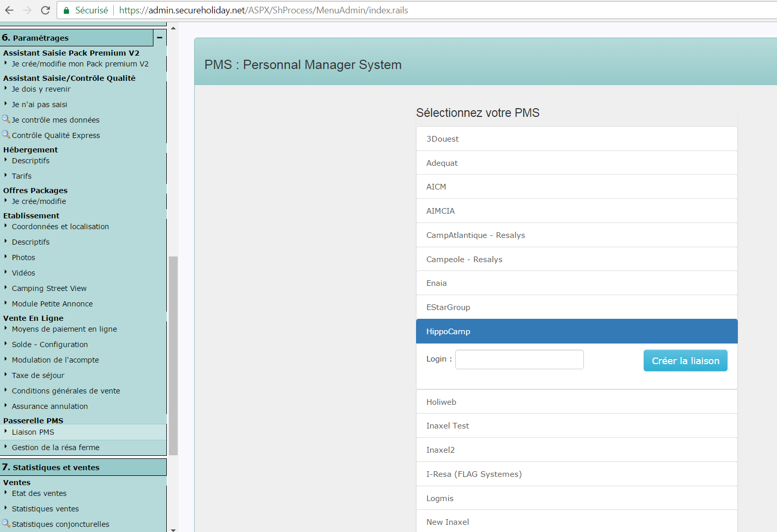Select the 'Liaison PMS' menu item
The image size is (777, 532).
tap(83, 432)
